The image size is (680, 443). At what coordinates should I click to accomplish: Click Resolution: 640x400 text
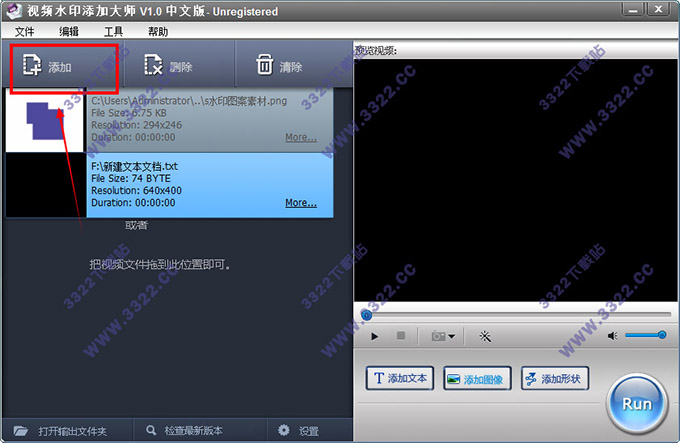(x=136, y=191)
